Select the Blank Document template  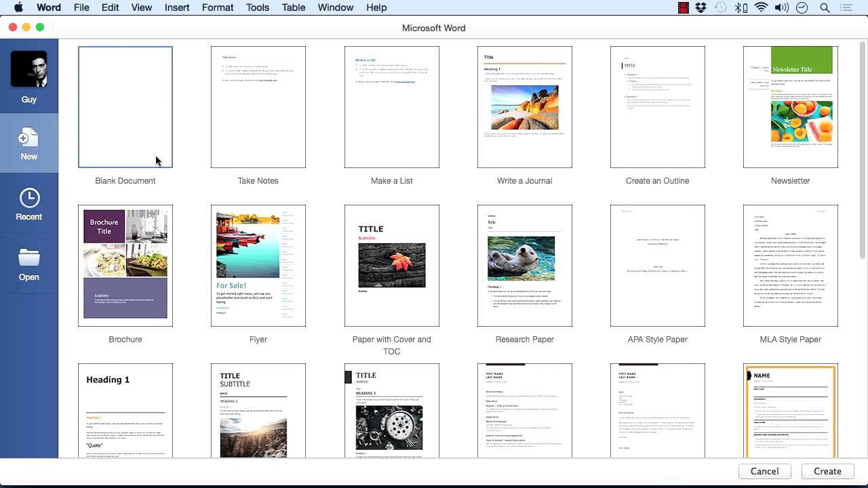[x=125, y=107]
